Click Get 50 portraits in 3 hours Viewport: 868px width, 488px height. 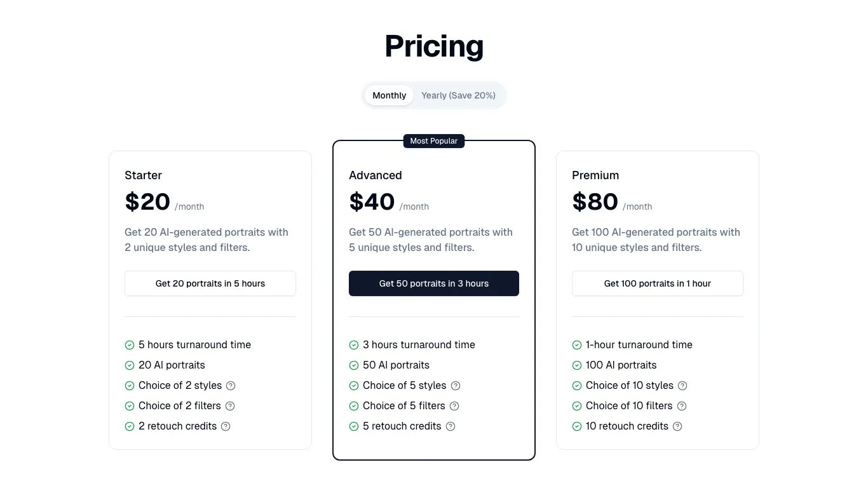[x=434, y=283]
